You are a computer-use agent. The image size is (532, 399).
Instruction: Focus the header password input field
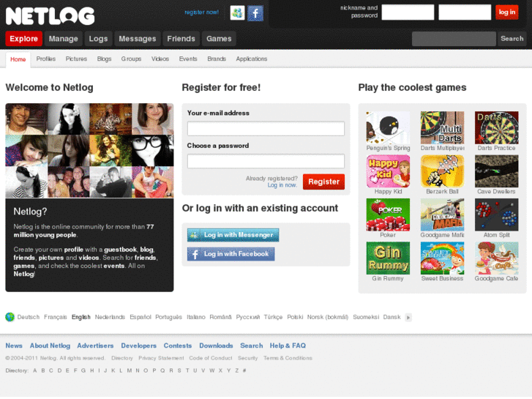click(465, 12)
